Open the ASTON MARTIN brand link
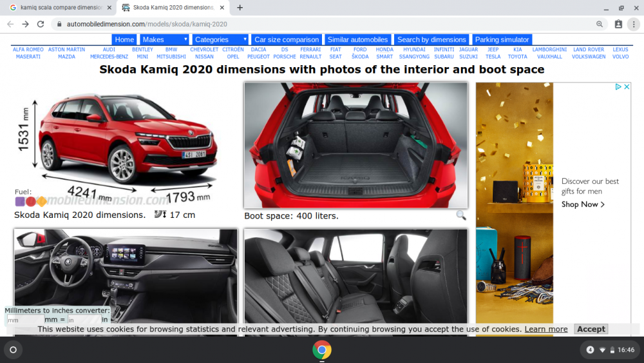Screen dimensions: 644x363 pos(66,50)
